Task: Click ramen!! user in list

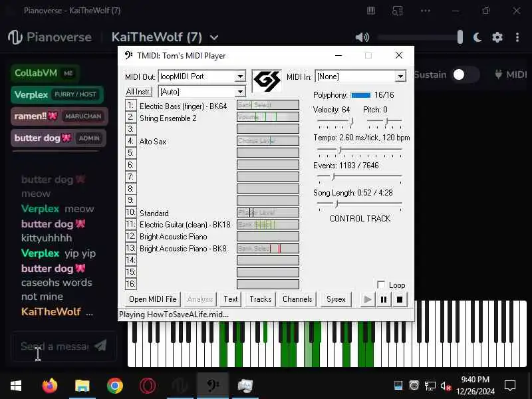Action: 59,116
